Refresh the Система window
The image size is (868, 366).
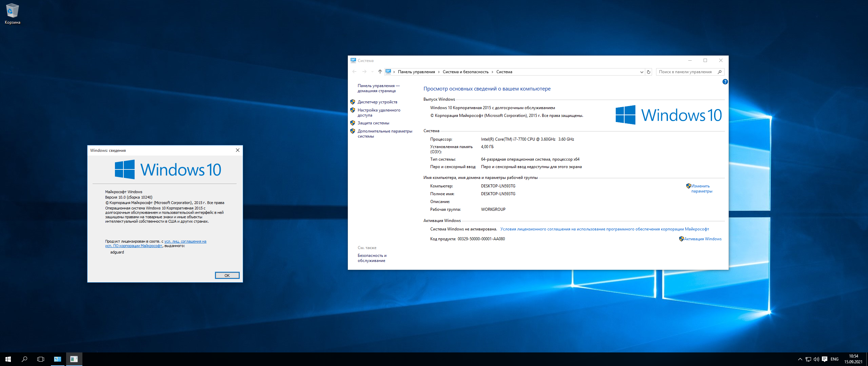(x=649, y=72)
